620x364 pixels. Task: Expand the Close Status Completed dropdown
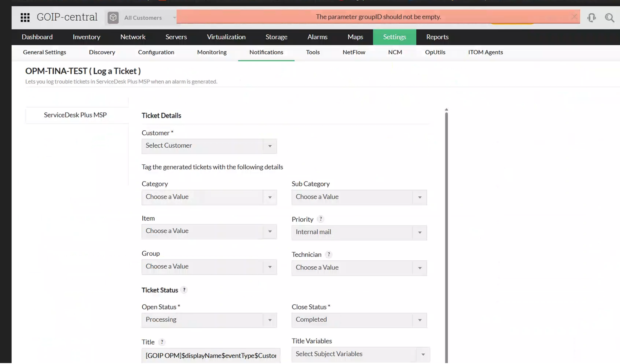[x=359, y=320]
